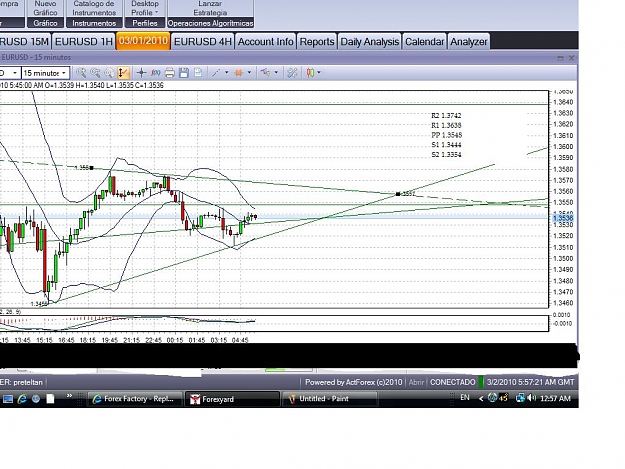Image resolution: width=625 pixels, height=469 pixels.
Task: Open the Analyzer tab
Action: [x=469, y=42]
